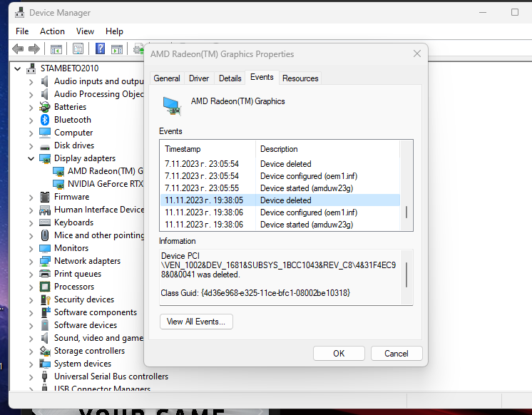Viewport: 532px width, 415px height.
Task: Open the Action menu
Action: tap(52, 31)
